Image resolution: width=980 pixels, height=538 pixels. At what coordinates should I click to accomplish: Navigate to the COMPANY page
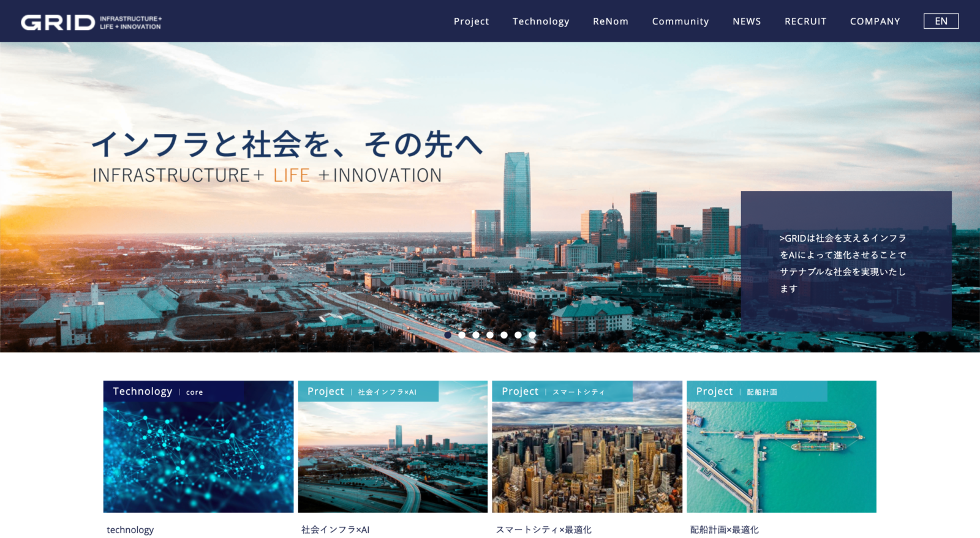875,21
